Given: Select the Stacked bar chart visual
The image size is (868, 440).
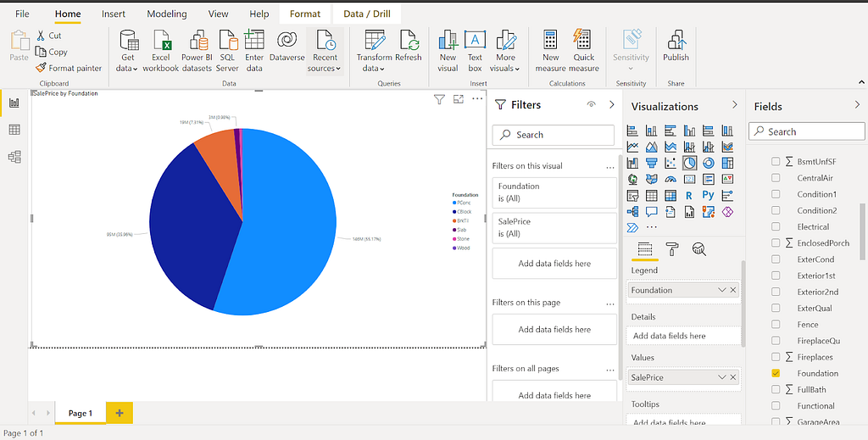Looking at the screenshot, I should point(632,131).
